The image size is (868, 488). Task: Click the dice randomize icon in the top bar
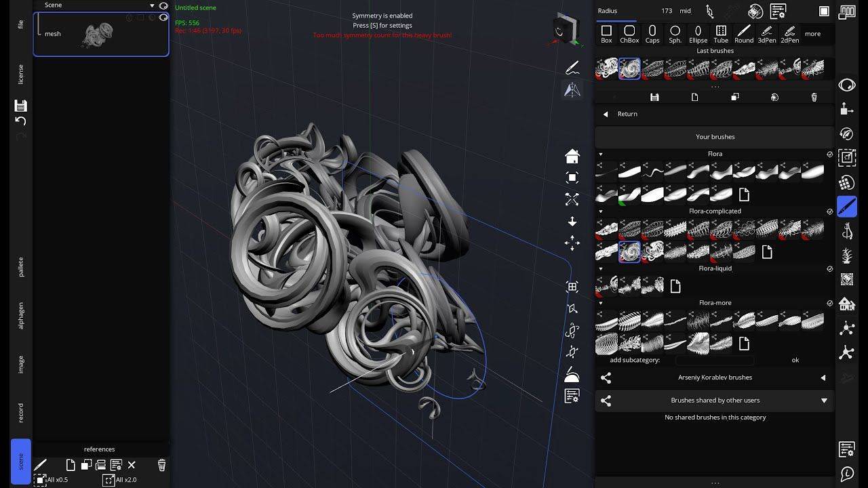[x=755, y=11]
